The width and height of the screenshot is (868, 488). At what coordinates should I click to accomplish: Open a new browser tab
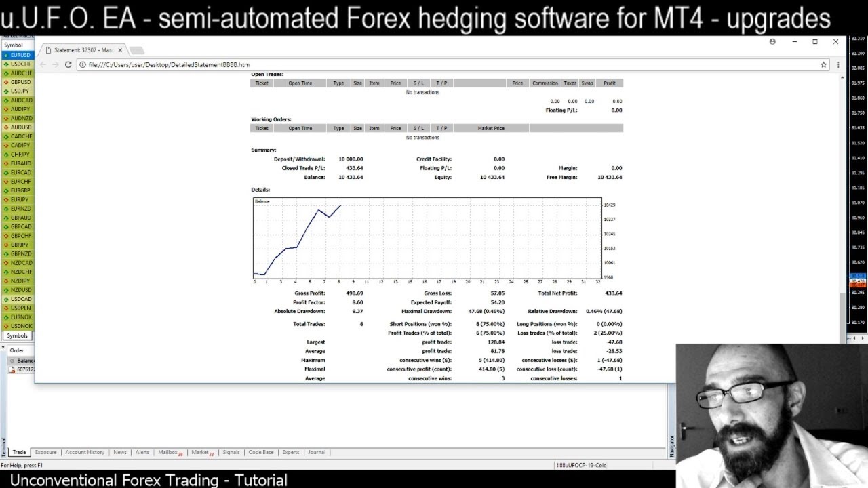[x=136, y=50]
